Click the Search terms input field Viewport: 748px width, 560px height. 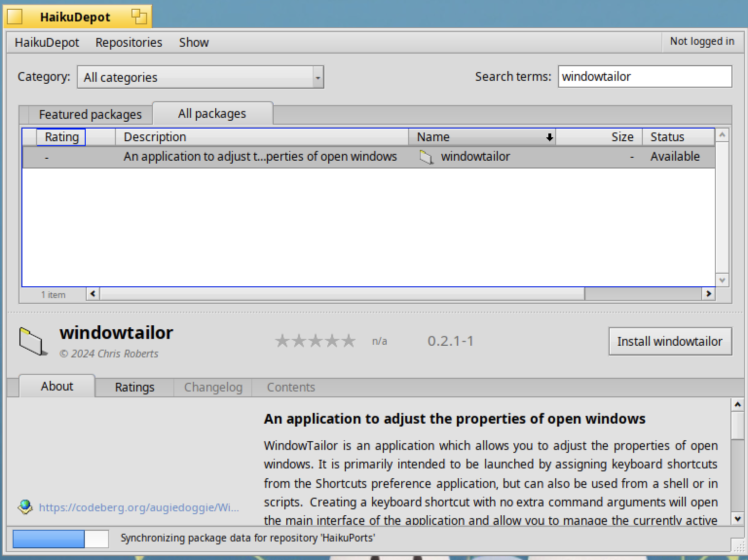click(x=645, y=76)
